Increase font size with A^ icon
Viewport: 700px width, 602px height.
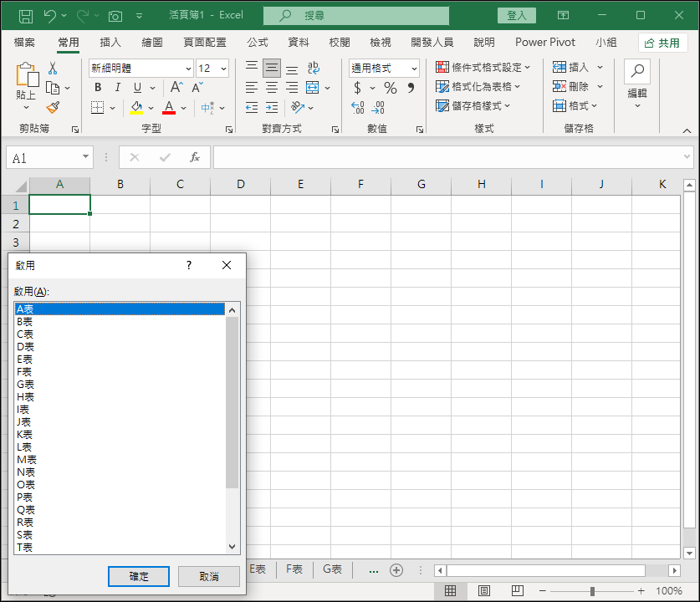click(176, 87)
